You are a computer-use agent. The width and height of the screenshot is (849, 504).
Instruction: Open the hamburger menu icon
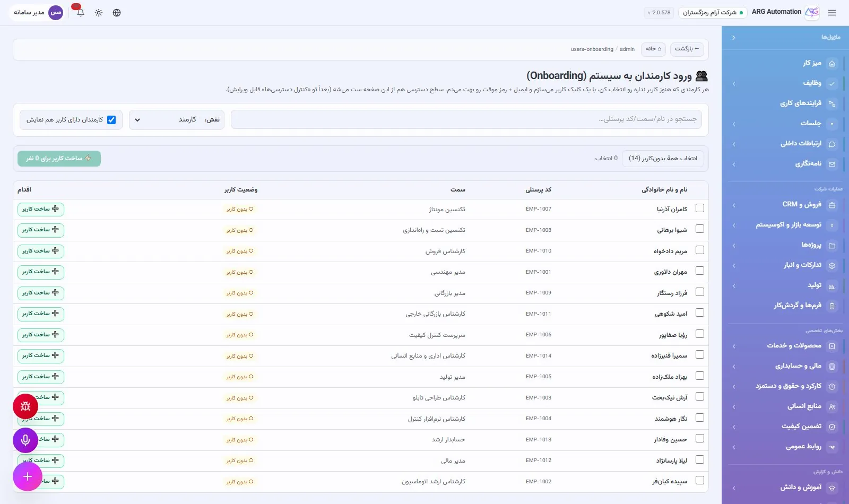click(831, 13)
